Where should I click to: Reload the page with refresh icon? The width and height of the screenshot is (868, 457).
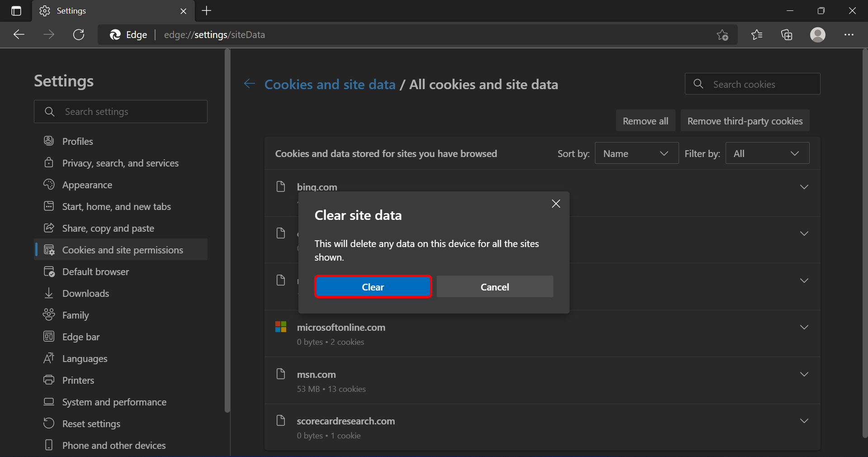click(79, 34)
